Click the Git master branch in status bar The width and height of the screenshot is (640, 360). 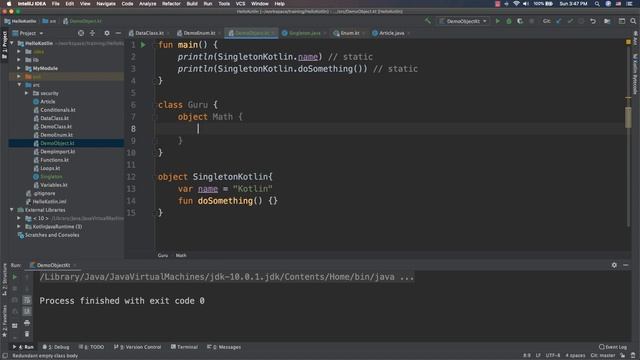tap(602, 356)
